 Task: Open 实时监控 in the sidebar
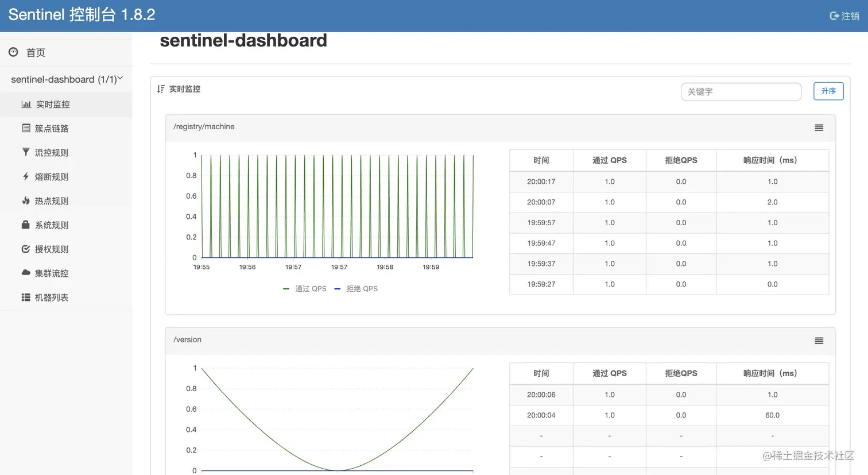tap(66, 105)
